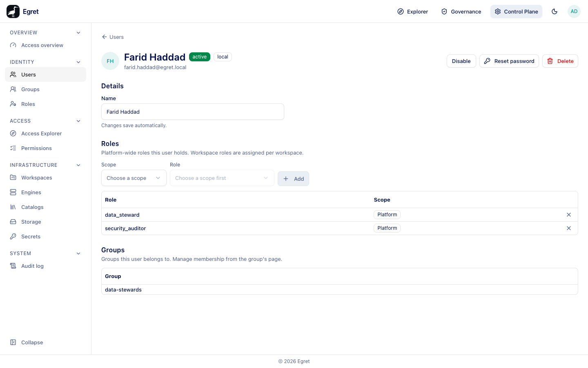Select Roles in the sidebar
The width and height of the screenshot is (588, 368).
(45, 104)
